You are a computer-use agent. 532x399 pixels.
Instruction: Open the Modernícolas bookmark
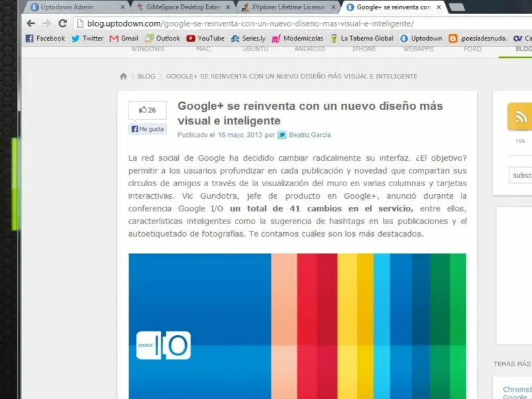click(297, 39)
